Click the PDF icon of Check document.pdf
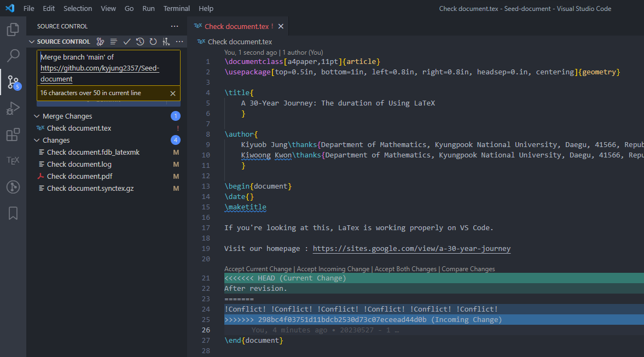This screenshot has height=357, width=644. (x=40, y=176)
